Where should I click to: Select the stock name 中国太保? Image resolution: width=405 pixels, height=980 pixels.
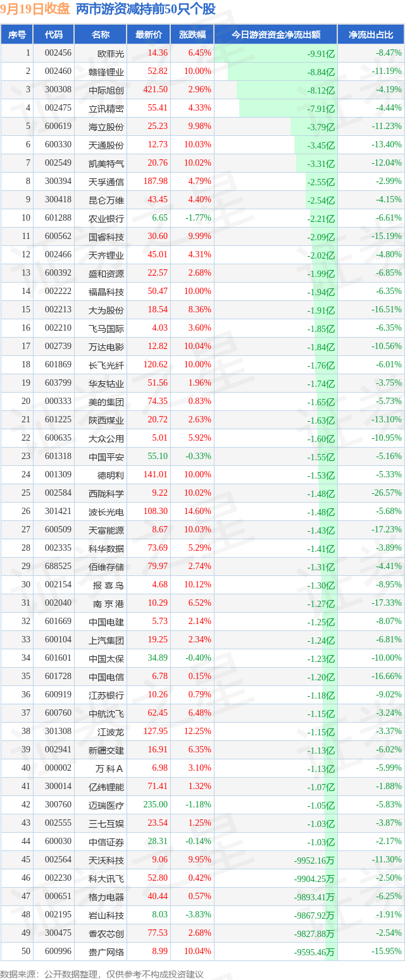tap(106, 658)
